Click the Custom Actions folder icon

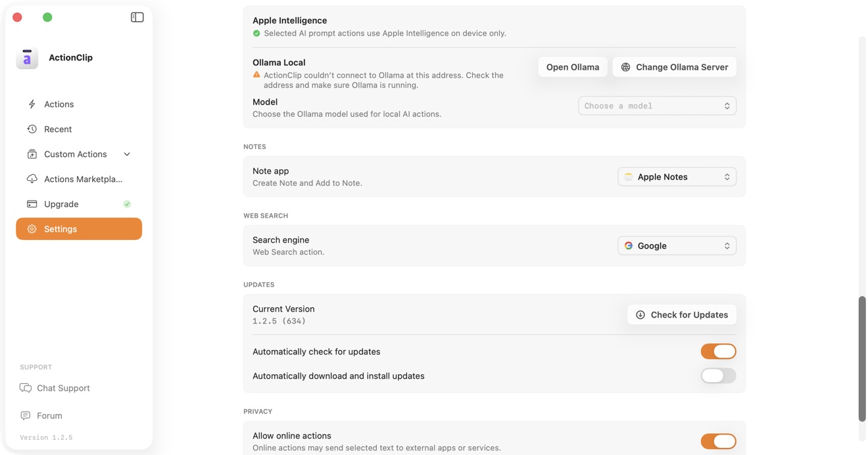point(32,154)
